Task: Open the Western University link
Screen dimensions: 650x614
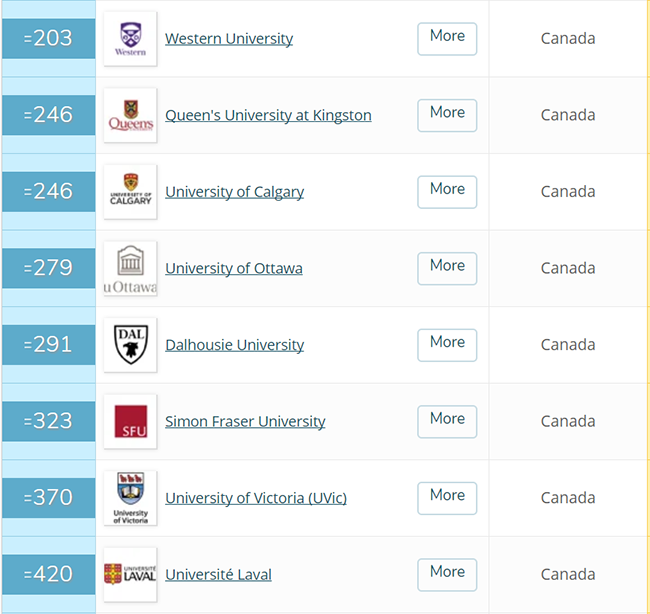Action: [229, 39]
